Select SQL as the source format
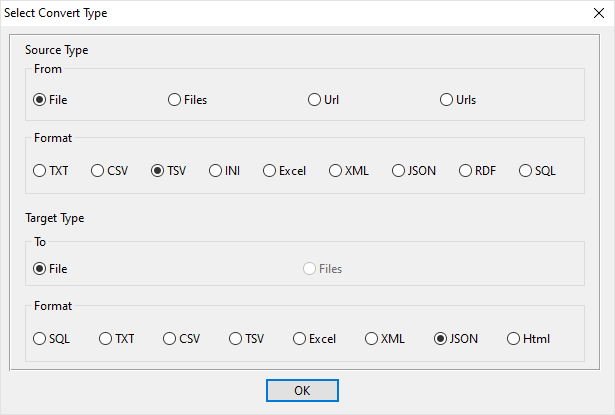The height and width of the screenshot is (415, 615). tap(526, 171)
